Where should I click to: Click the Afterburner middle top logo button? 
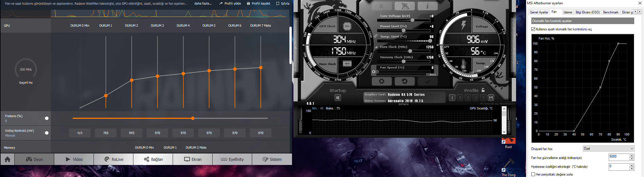click(x=404, y=6)
